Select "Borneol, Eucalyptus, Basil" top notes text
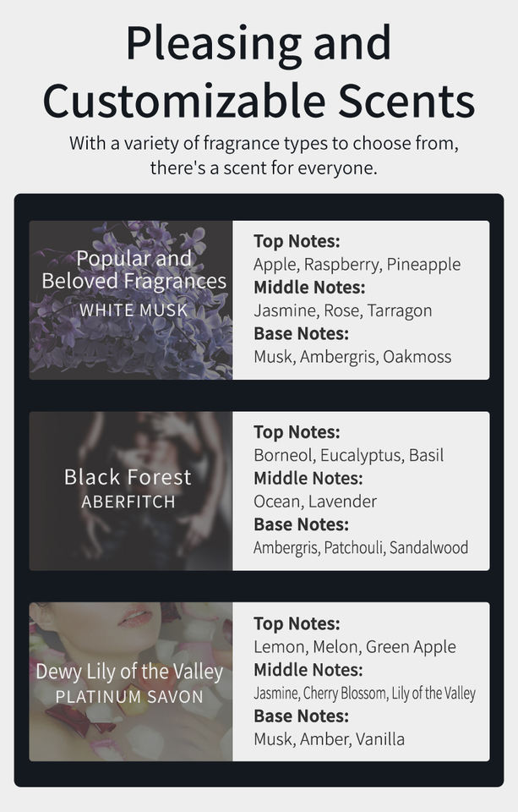The height and width of the screenshot is (812, 518). point(348,455)
